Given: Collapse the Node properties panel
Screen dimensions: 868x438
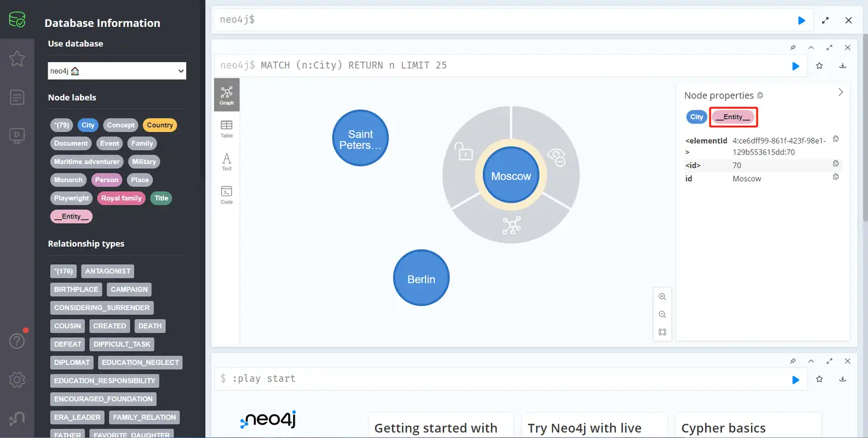Looking at the screenshot, I should (841, 92).
